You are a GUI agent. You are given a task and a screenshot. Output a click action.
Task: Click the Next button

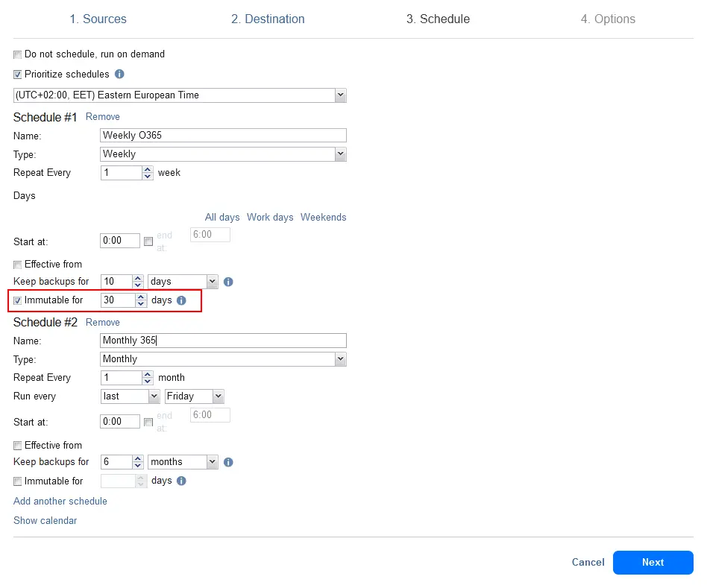click(653, 563)
